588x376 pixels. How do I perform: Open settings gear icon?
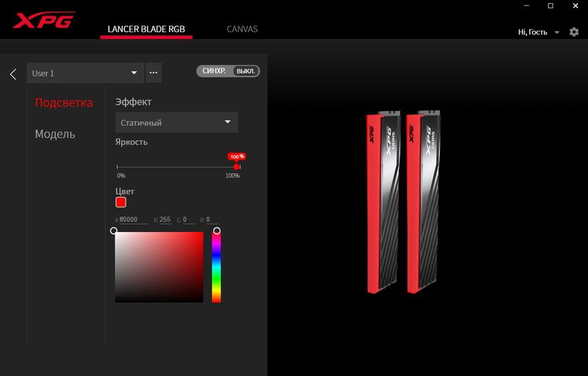pyautogui.click(x=574, y=32)
